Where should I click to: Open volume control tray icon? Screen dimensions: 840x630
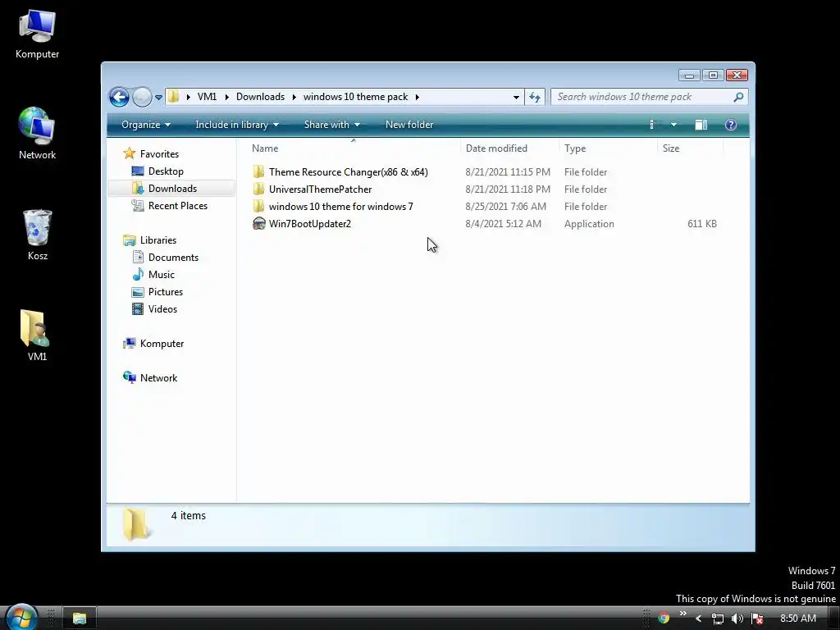pyautogui.click(x=737, y=619)
